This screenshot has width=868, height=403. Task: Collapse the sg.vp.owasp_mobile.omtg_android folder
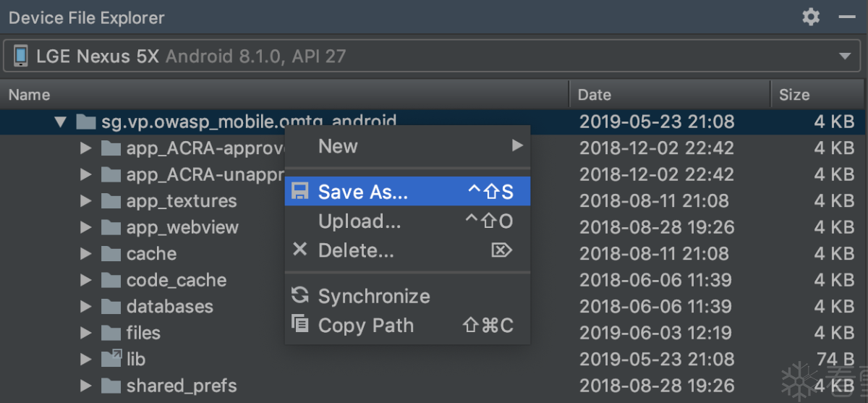(x=60, y=122)
